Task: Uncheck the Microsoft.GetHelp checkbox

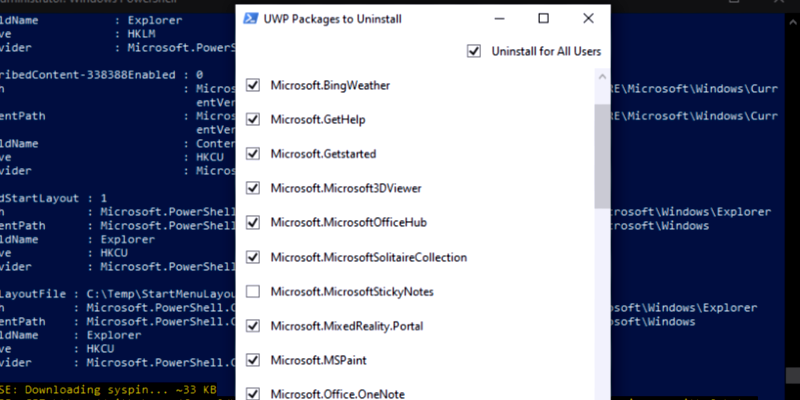Action: (x=253, y=120)
